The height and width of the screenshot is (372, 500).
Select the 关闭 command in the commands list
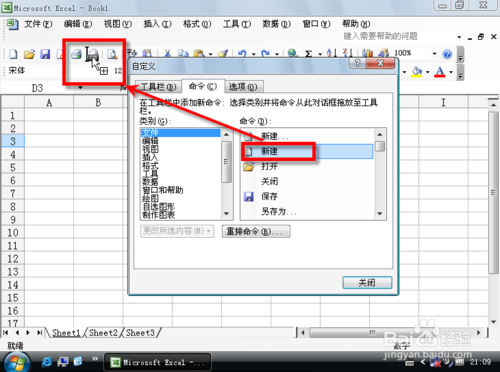pos(307,181)
